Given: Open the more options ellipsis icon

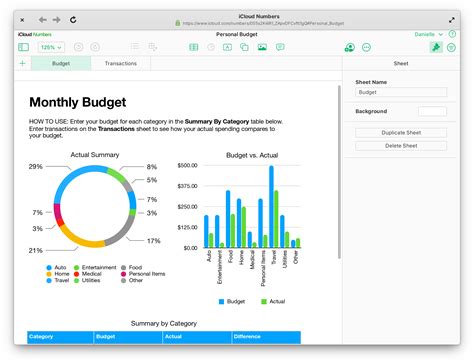Looking at the screenshot, I should pyautogui.click(x=366, y=47).
